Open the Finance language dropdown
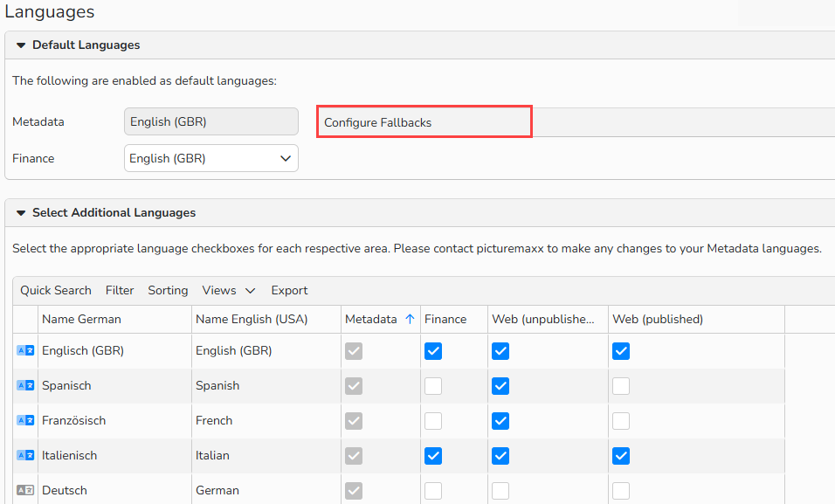The height and width of the screenshot is (504, 835). tap(210, 158)
